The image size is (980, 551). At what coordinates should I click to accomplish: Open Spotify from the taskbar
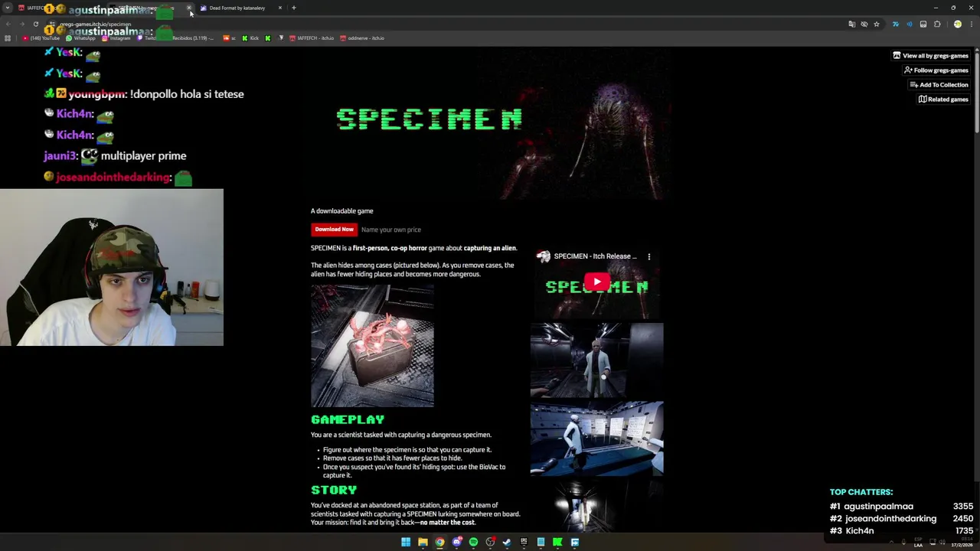473,542
